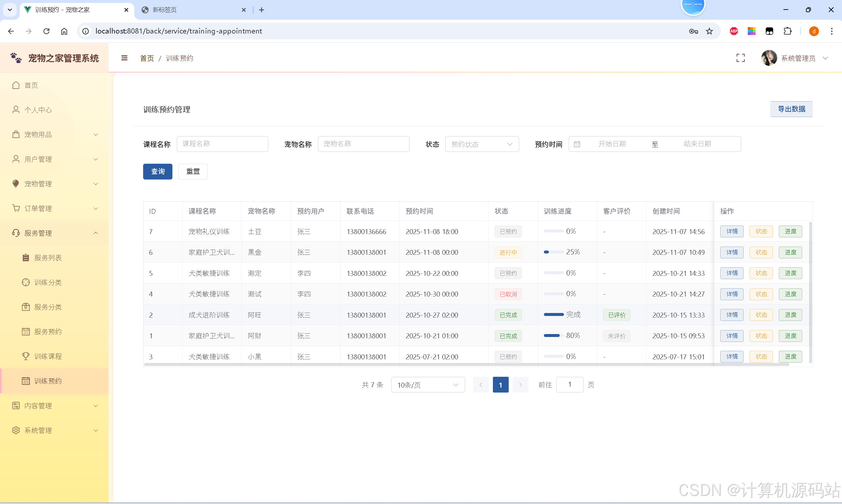Click 进度 button for row ID 5

click(x=790, y=273)
